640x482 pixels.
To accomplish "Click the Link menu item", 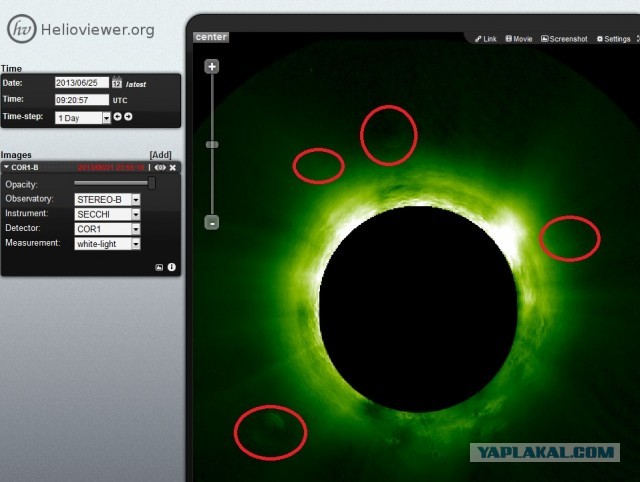I will pos(486,39).
